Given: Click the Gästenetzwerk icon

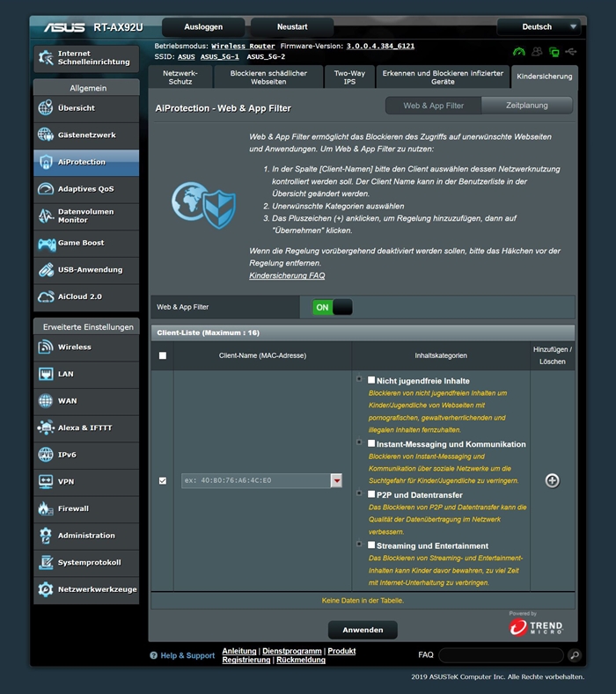Looking at the screenshot, I should click(x=46, y=135).
